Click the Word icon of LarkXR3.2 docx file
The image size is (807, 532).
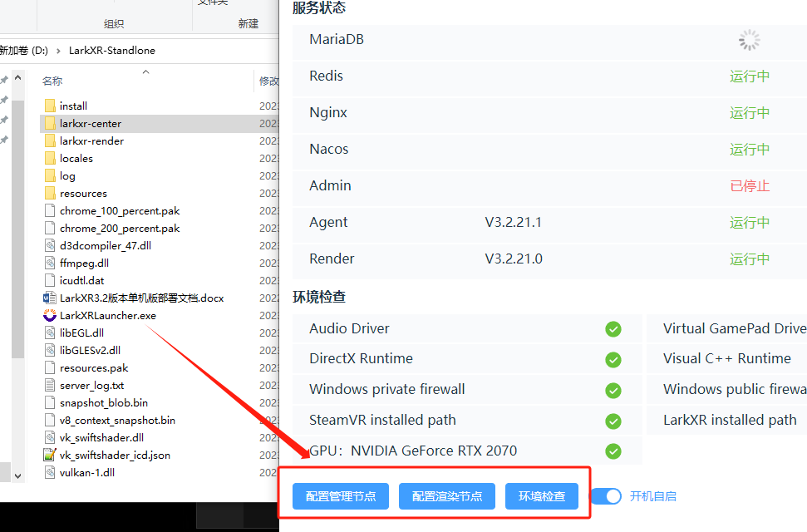49,298
